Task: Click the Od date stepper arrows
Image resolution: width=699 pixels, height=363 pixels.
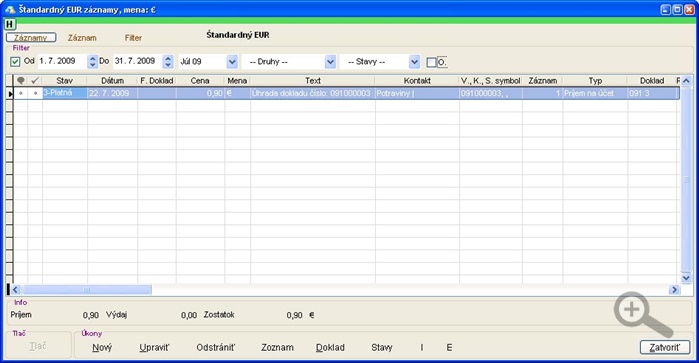Action: 92,62
